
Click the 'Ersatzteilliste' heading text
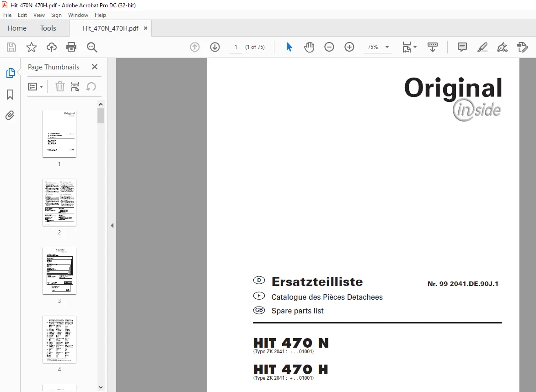click(317, 282)
